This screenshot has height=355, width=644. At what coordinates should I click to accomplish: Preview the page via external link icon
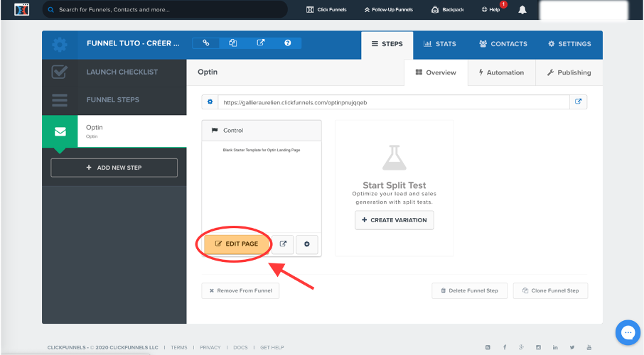[283, 244]
